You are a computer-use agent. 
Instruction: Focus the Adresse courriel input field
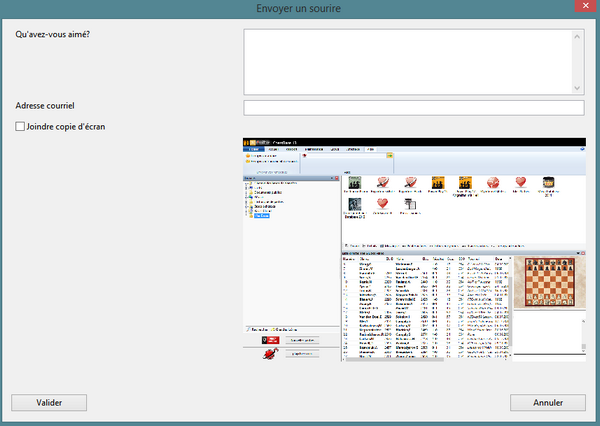[413, 108]
